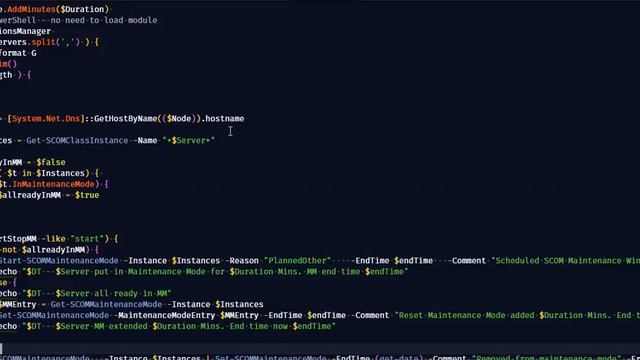The image size is (640, 360).
Task: Click the "PlannedOther" string
Action: 297,260
